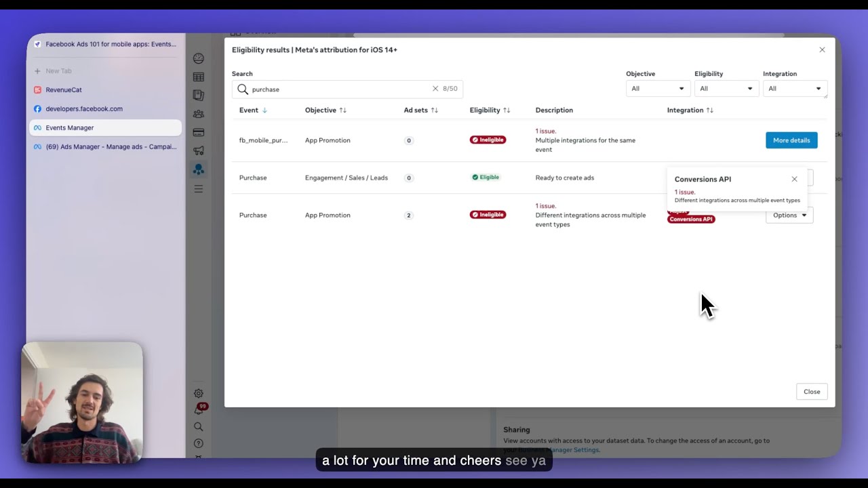Open Facebook Ads 101 for mobile apps tab
868x488 pixels.
click(105, 44)
